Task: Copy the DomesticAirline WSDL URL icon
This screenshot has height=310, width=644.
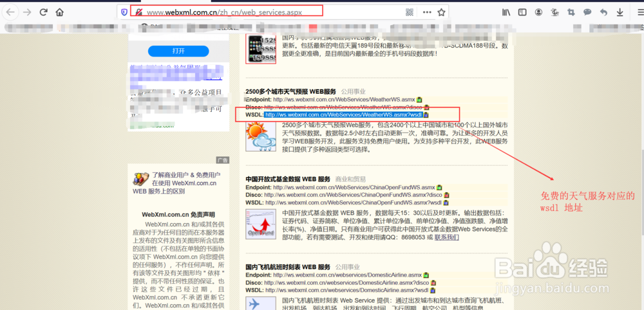Action: [x=433, y=290]
